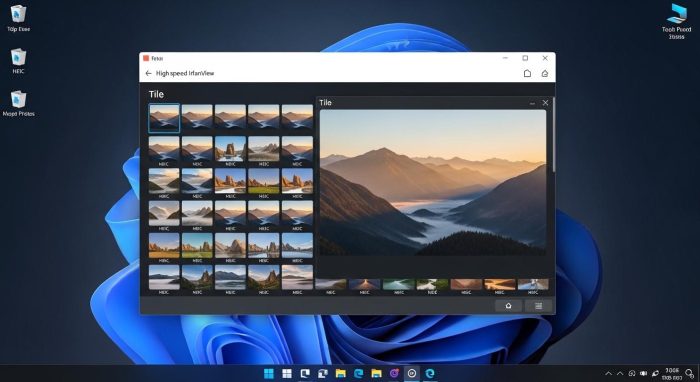
Task: Go back with the left arrow icon
Action: click(x=149, y=73)
